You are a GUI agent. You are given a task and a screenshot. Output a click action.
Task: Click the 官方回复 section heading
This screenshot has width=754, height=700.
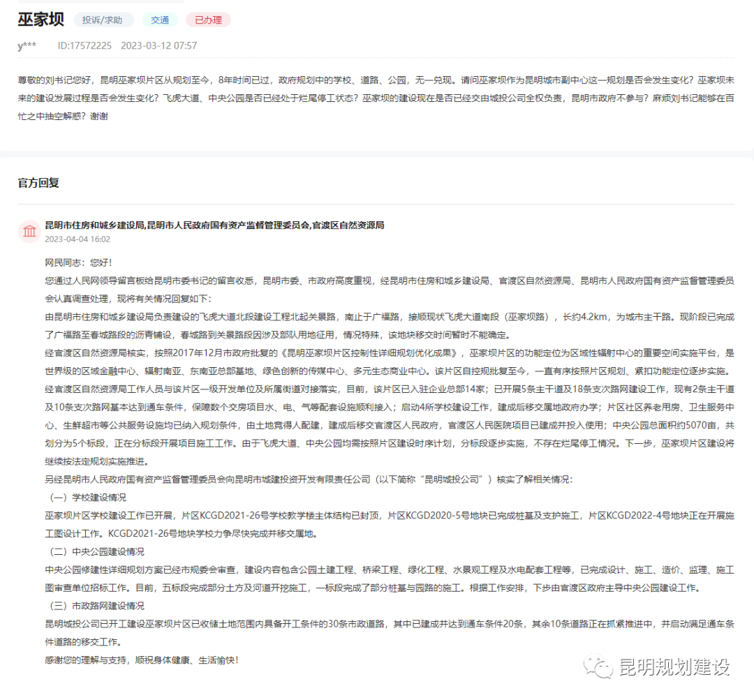click(x=38, y=183)
